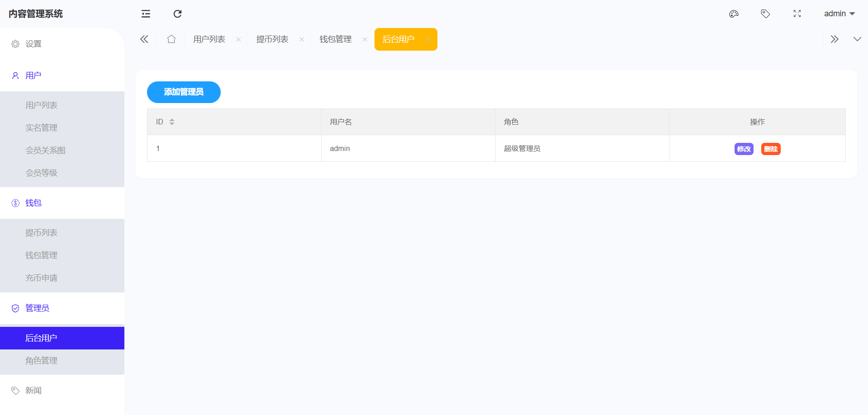
Task: Open 角色管理 in sidebar
Action: click(x=41, y=361)
